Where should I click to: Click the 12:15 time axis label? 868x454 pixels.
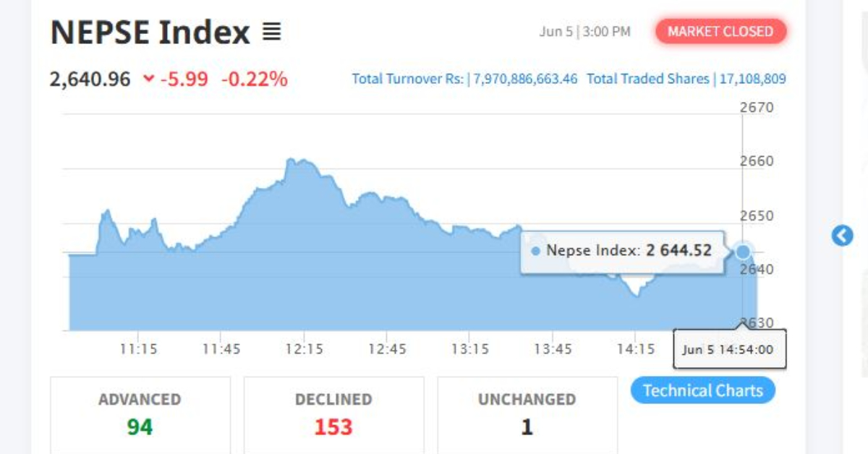[304, 349]
